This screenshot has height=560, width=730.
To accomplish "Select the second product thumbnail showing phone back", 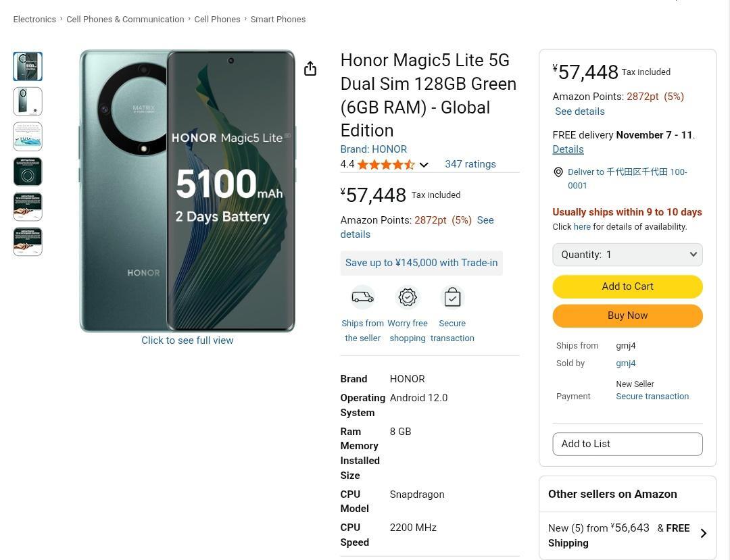I will coord(28,101).
